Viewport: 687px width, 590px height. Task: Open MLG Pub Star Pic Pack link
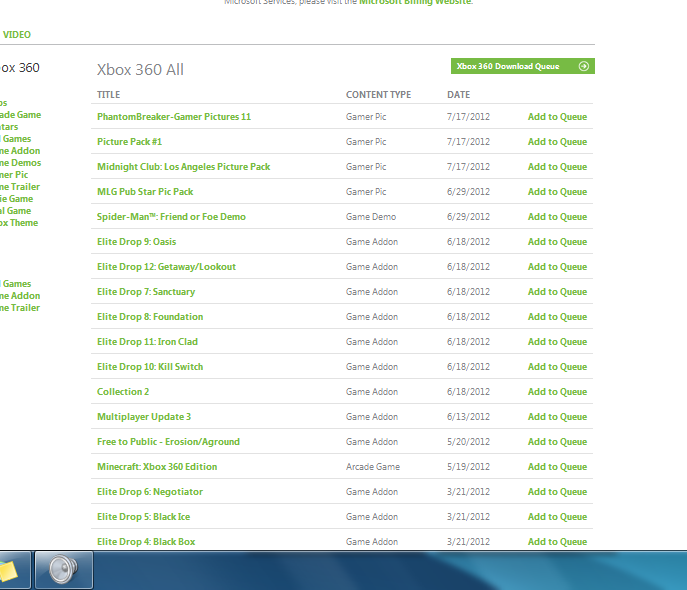coord(145,191)
